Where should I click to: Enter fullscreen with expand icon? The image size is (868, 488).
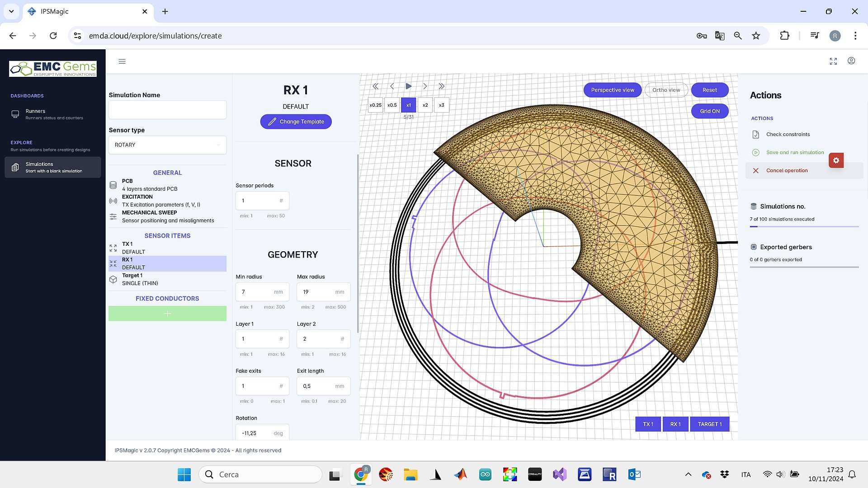[833, 61]
